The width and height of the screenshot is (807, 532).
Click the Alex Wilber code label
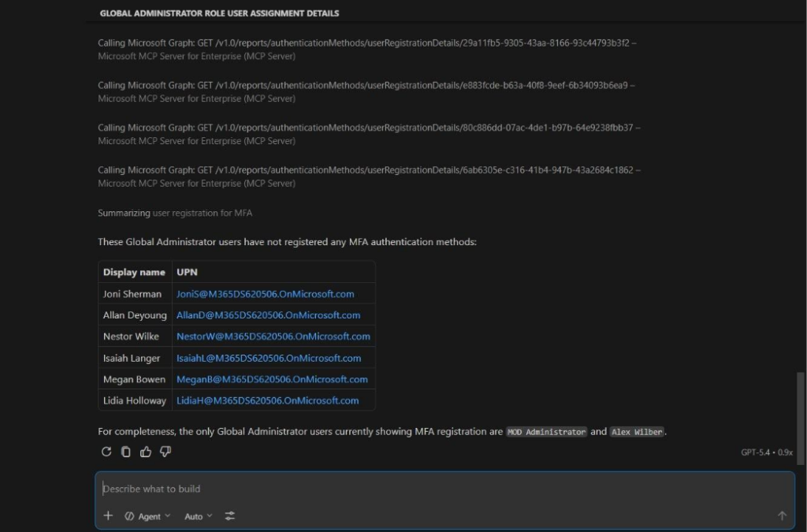[x=637, y=432]
